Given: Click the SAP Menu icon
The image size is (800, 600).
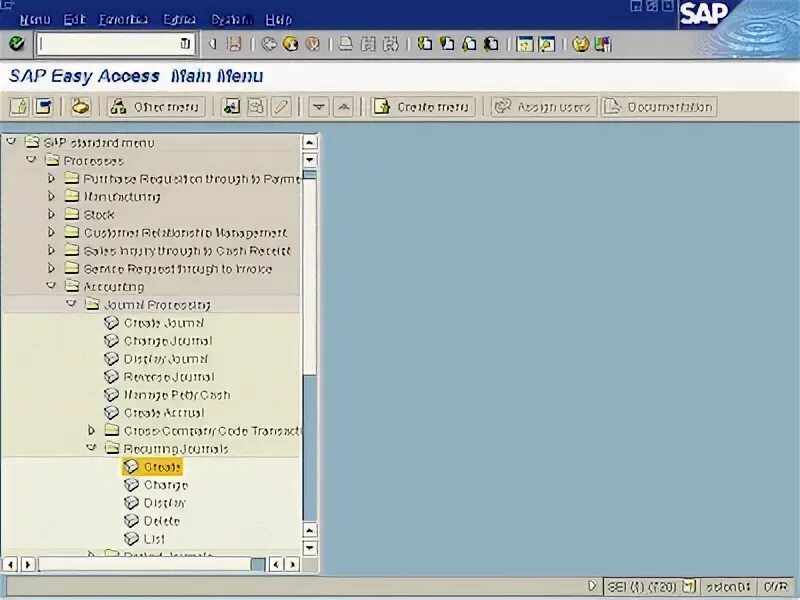Looking at the screenshot, I should (x=43, y=107).
